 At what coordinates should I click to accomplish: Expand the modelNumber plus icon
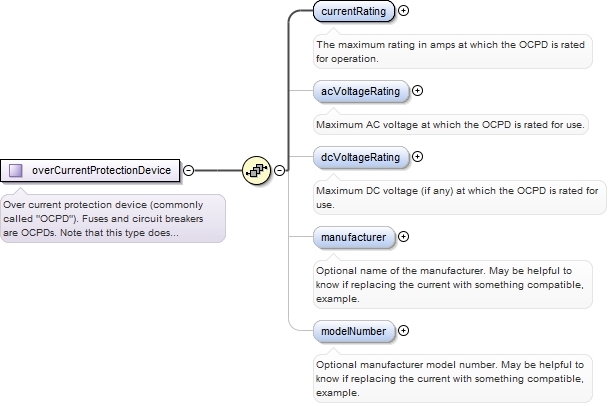click(403, 330)
